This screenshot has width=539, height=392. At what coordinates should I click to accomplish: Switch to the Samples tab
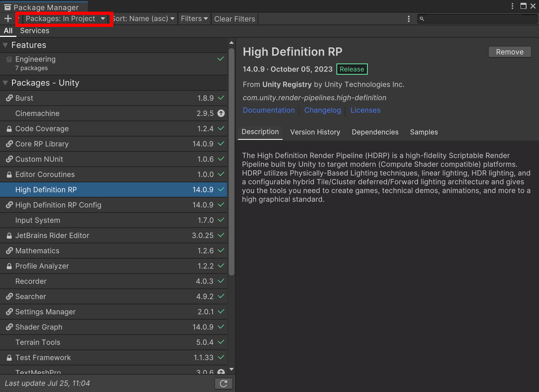pyautogui.click(x=424, y=132)
